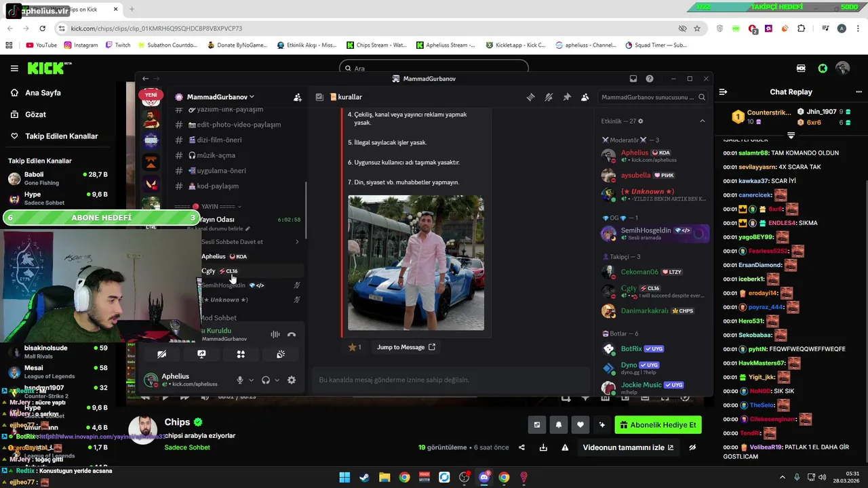Open the Kick hamburger menu
Image resolution: width=868 pixels, height=488 pixels.
pyautogui.click(x=14, y=68)
